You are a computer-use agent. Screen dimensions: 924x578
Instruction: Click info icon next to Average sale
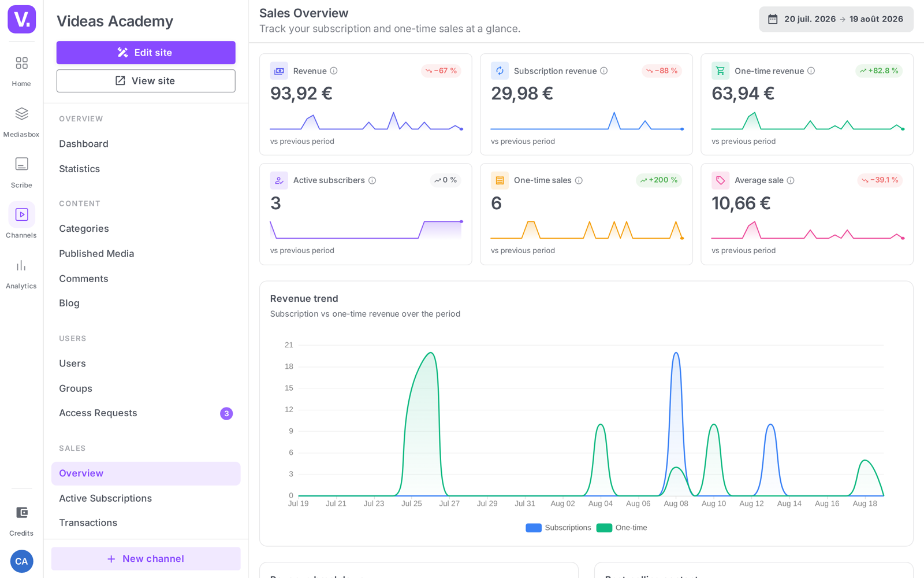coord(791,180)
